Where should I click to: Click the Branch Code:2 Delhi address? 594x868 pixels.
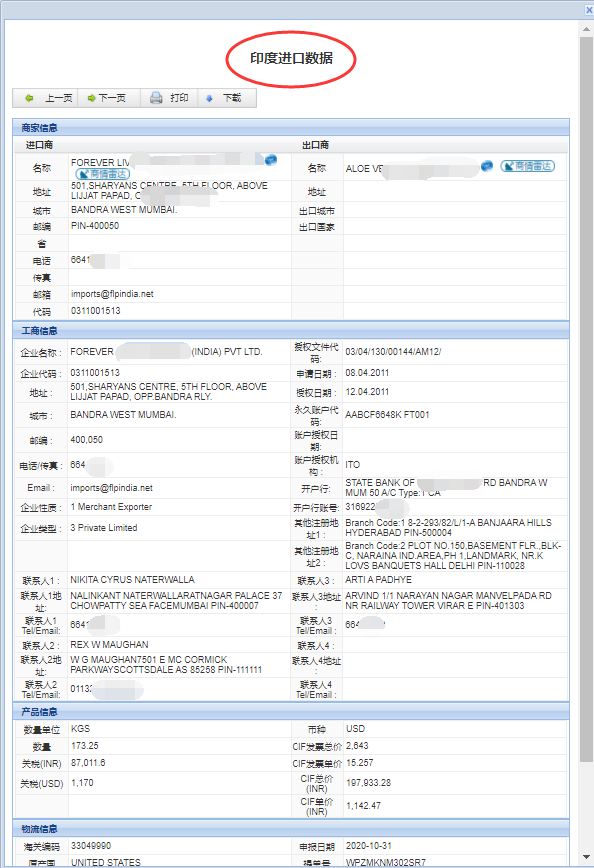(453, 556)
